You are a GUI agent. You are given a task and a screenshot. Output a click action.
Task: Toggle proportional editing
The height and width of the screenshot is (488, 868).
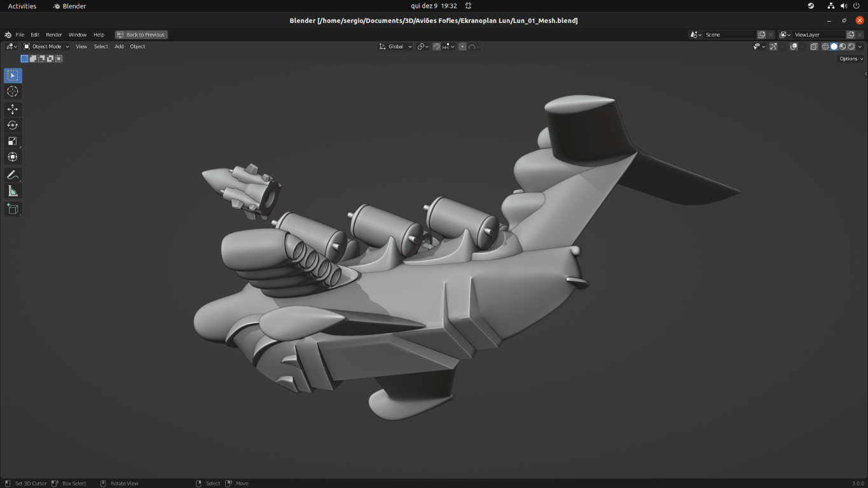click(x=462, y=46)
